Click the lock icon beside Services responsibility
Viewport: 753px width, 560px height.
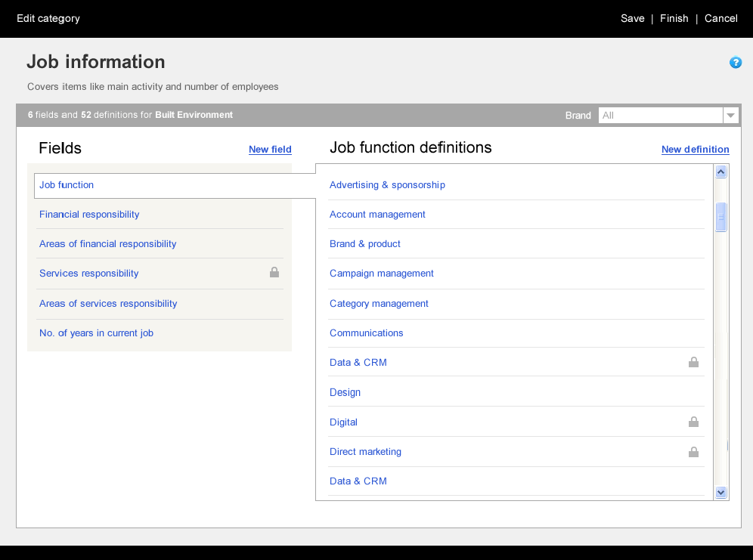tap(274, 273)
